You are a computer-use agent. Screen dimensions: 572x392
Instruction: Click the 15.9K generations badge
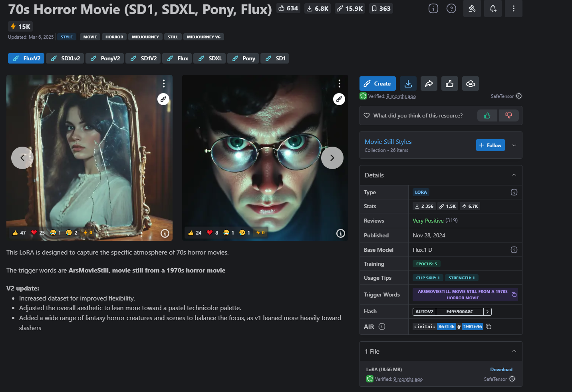[x=350, y=8]
